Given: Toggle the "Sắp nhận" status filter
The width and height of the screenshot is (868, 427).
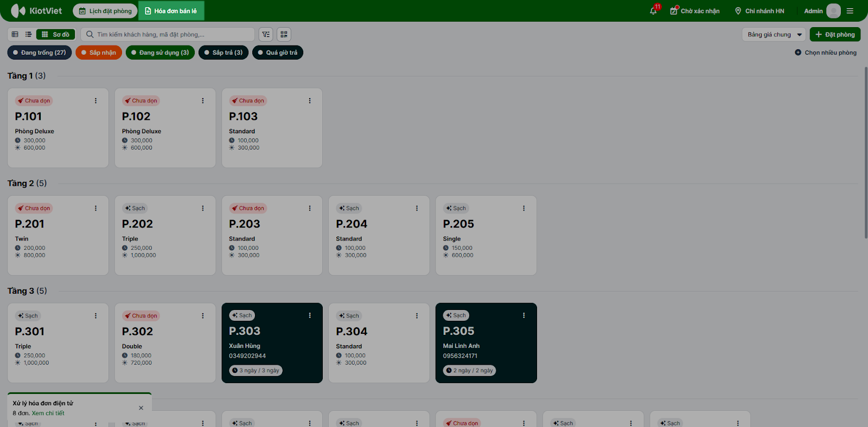Looking at the screenshot, I should tap(99, 53).
